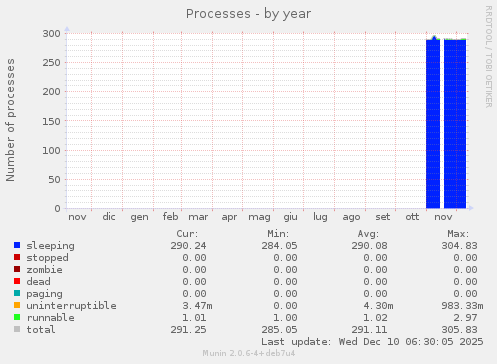Click the 'Min:' column header
Viewport: 497px width, 364px height.
[x=278, y=234]
